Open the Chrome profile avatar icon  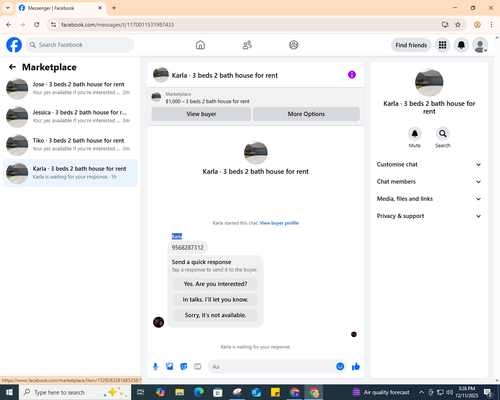pos(477,25)
